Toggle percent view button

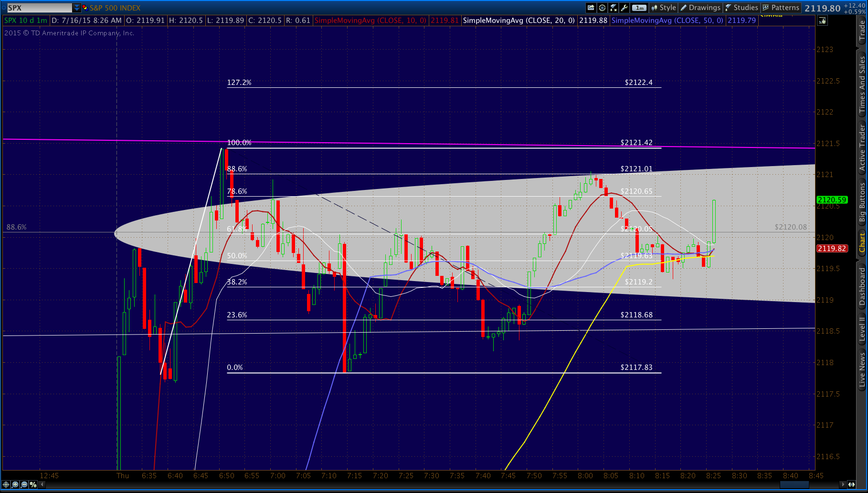(x=33, y=484)
